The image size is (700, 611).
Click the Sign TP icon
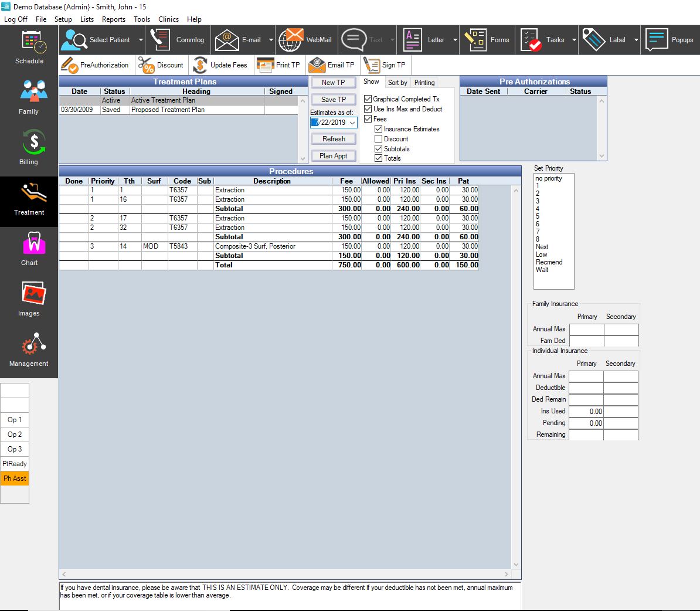[385, 65]
